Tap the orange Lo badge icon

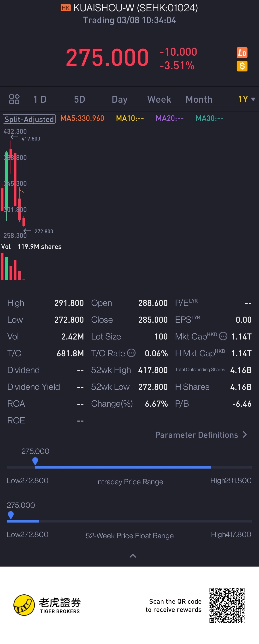click(242, 53)
